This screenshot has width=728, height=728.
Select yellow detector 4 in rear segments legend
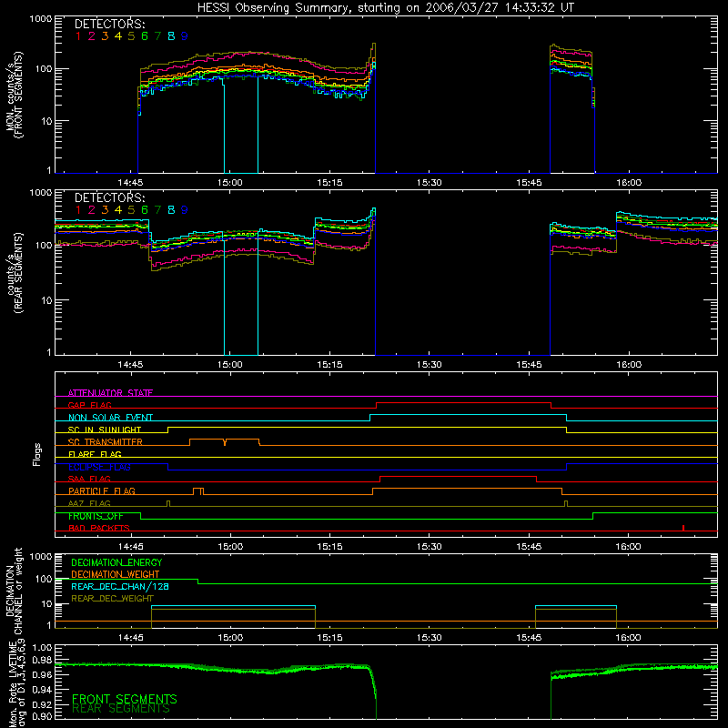point(118,210)
